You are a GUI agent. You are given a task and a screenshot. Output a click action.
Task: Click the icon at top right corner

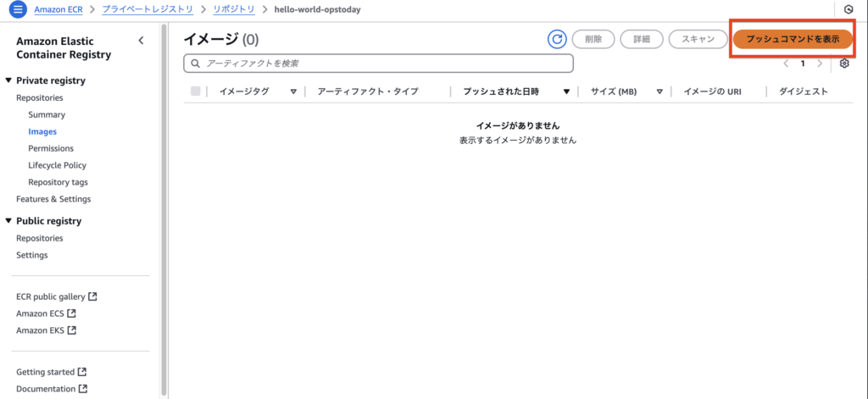pos(848,9)
